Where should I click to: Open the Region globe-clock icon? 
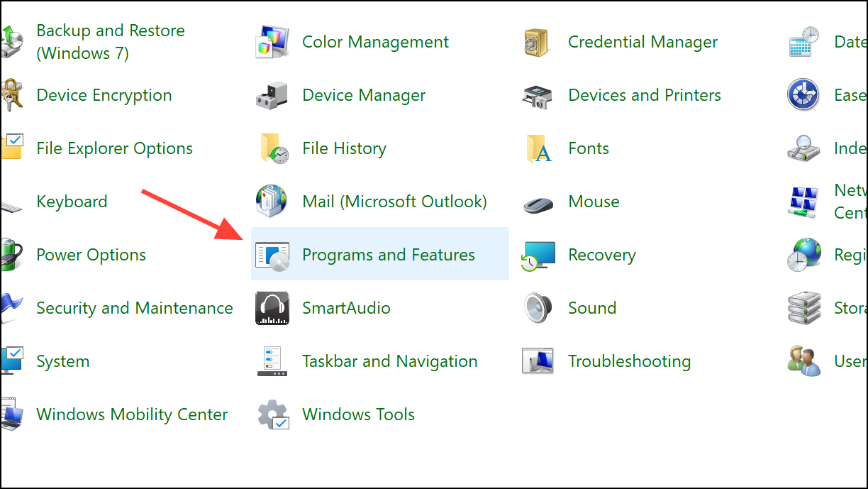(804, 255)
